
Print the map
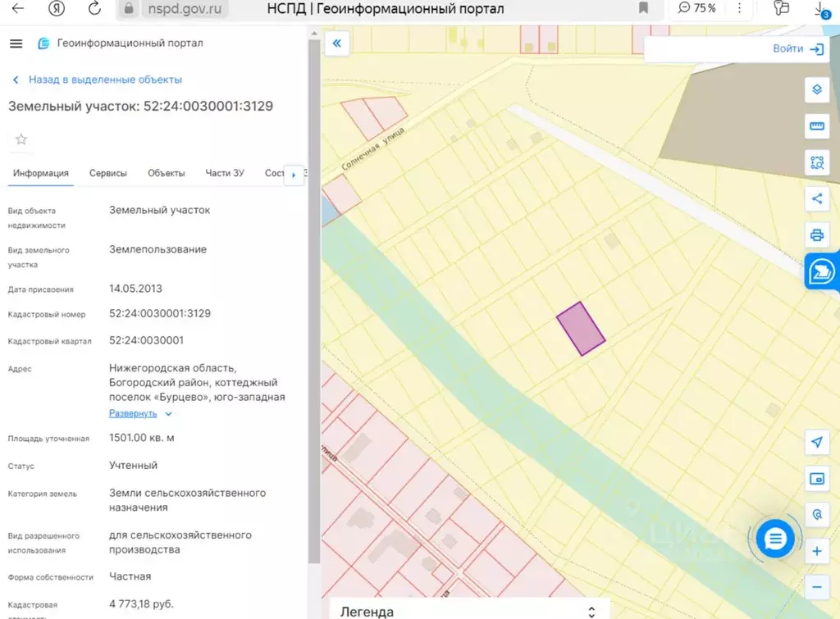pos(817,235)
